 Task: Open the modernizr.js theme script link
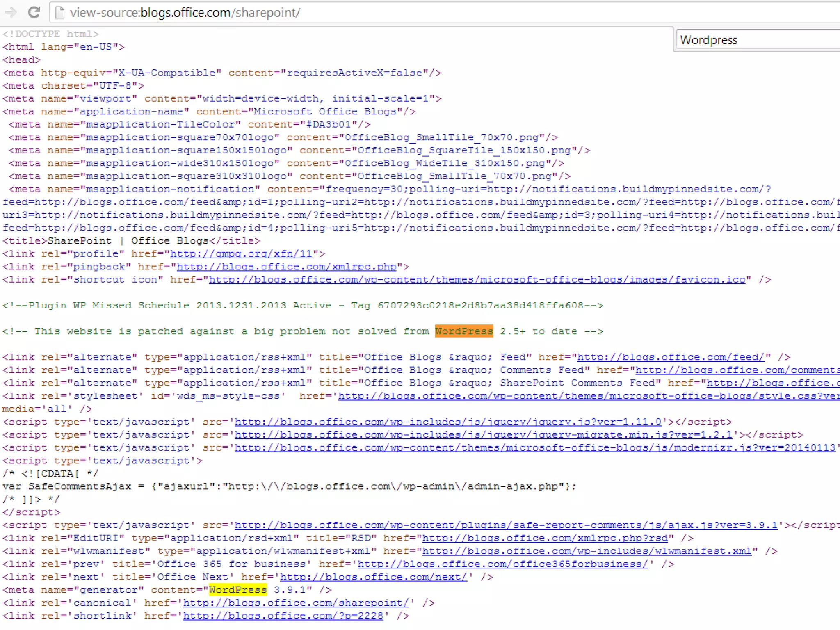(x=535, y=448)
